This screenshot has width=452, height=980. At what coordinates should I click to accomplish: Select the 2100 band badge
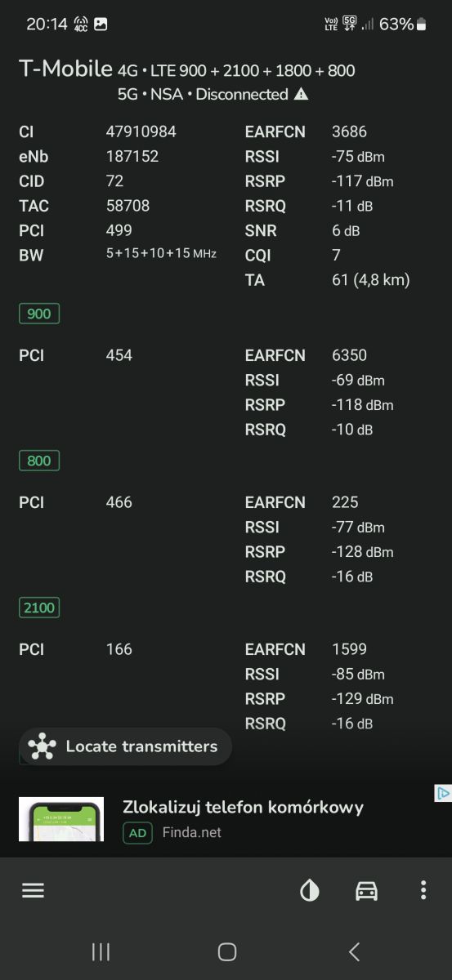click(x=40, y=608)
